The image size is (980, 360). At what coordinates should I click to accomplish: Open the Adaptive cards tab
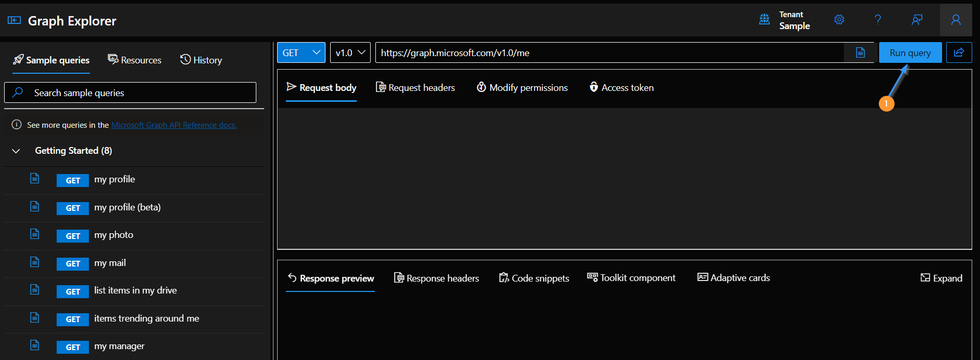click(734, 278)
